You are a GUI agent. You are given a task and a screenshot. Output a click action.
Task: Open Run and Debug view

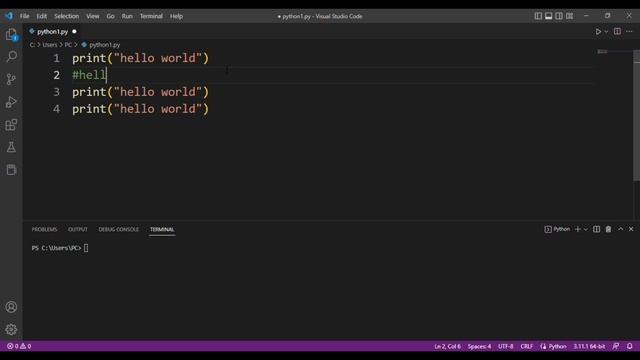click(11, 102)
